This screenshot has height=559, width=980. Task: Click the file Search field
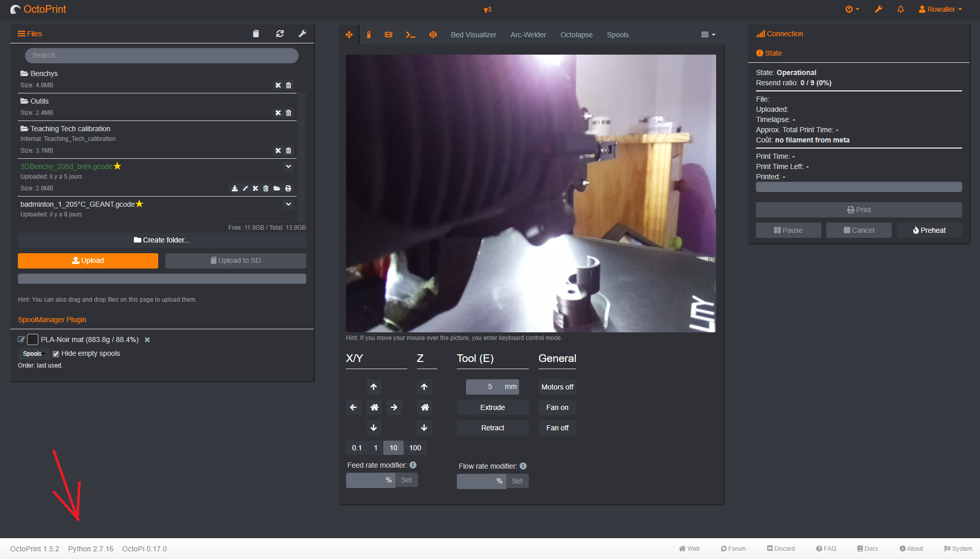coord(161,55)
